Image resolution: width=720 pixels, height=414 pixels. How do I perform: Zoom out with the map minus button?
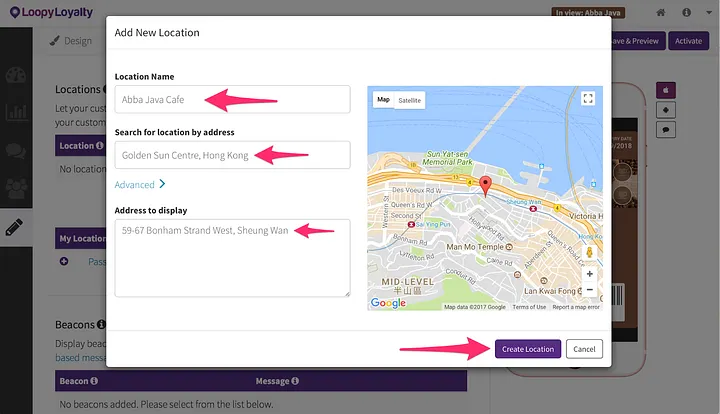[590, 290]
